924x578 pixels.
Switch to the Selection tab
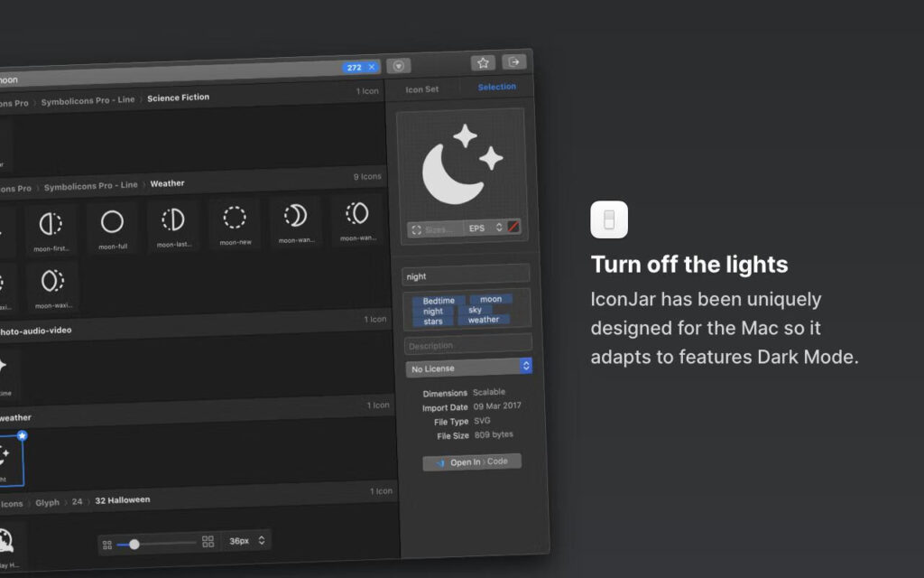(x=499, y=87)
